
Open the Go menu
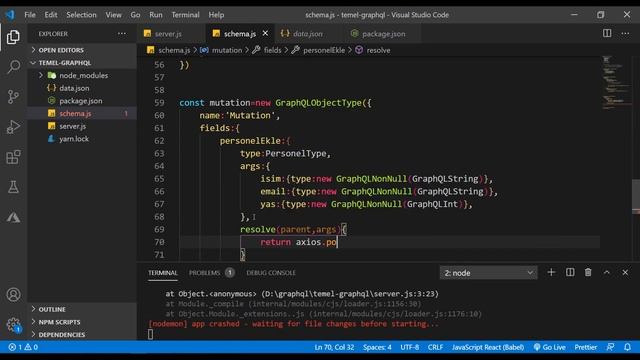135,15
